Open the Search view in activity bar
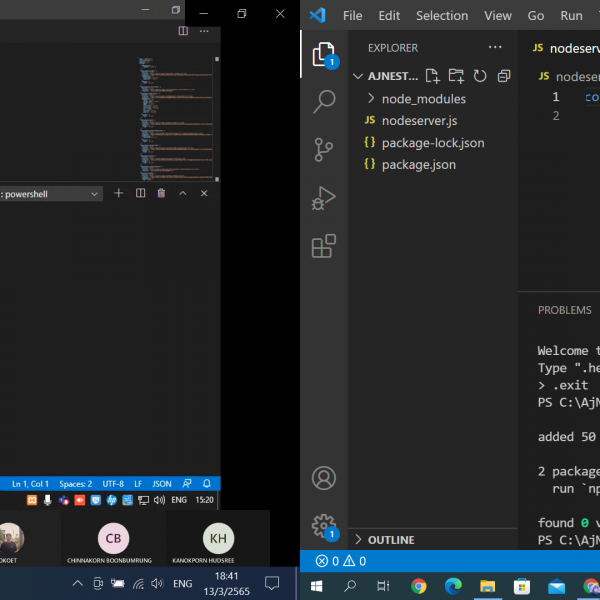600x600 pixels. 324,101
